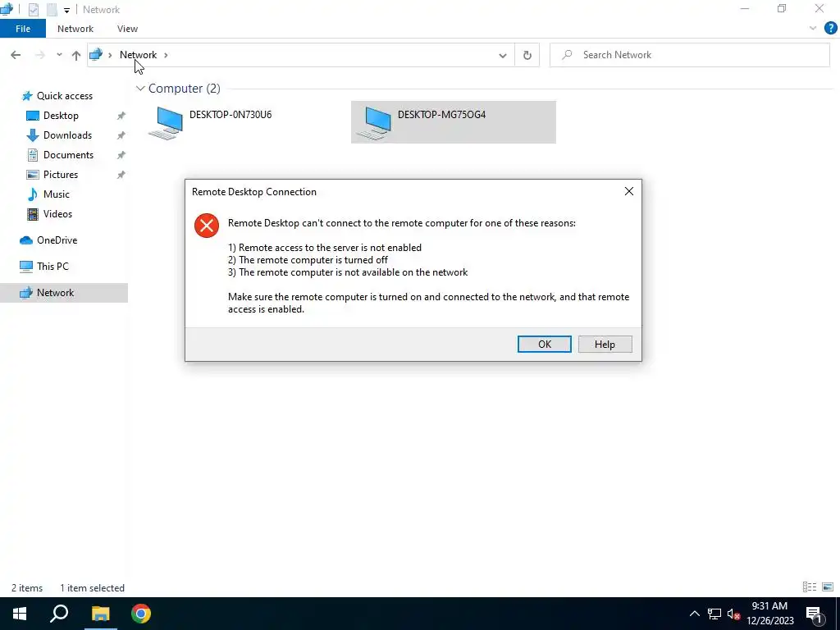Screen dimensions: 840x630
Task: Select Network in the sidebar
Action: pos(64,293)
